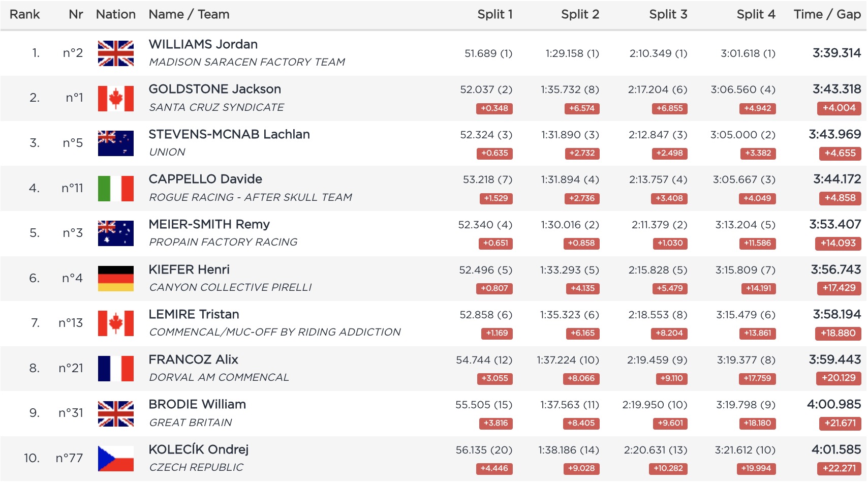
Task: Select the CANYON COLLECTIVE PIRELLI team name
Action: (x=230, y=287)
